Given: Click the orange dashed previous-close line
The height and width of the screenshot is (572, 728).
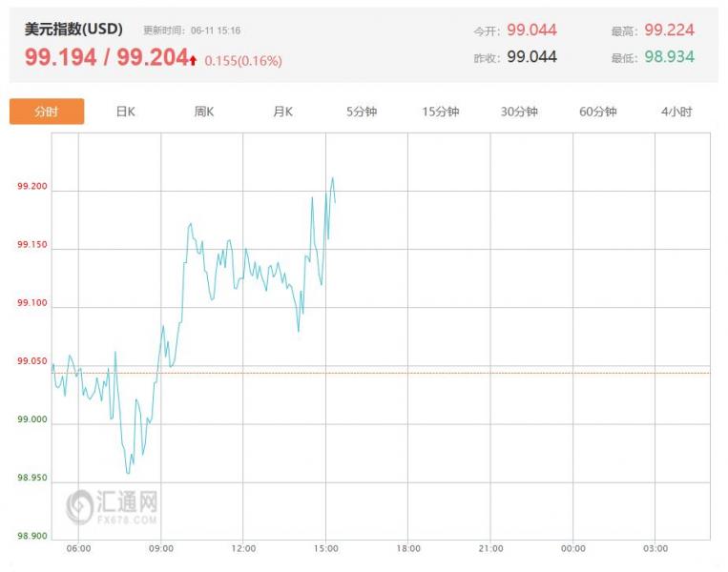Looking at the screenshot, I should (381, 373).
